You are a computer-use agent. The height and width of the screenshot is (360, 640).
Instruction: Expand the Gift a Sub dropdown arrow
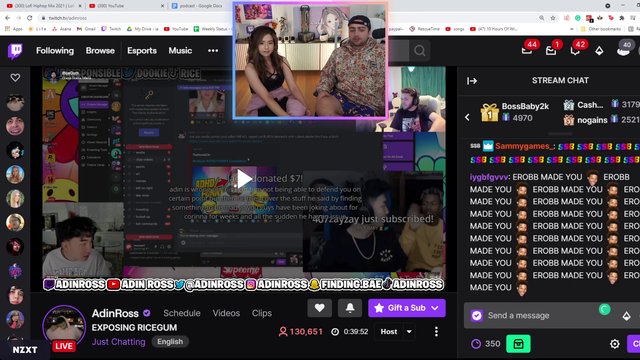435,308
